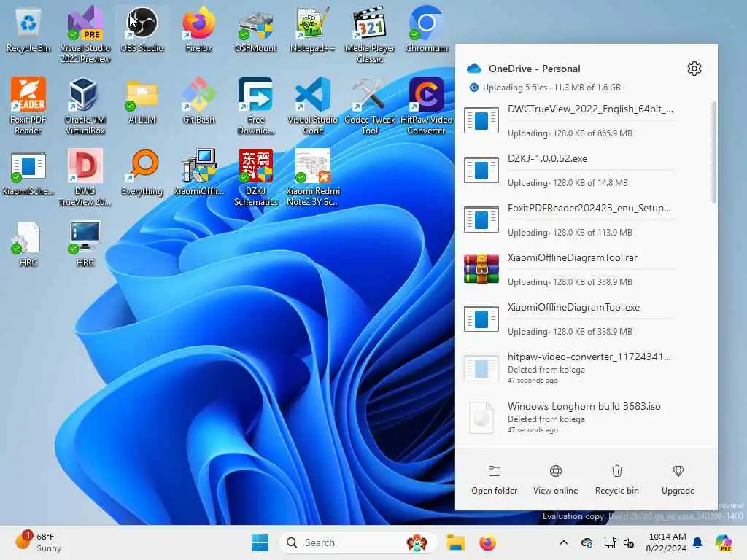Image resolution: width=747 pixels, height=560 pixels.
Task: Click Open folder in OneDrive panel
Action: pos(494,480)
